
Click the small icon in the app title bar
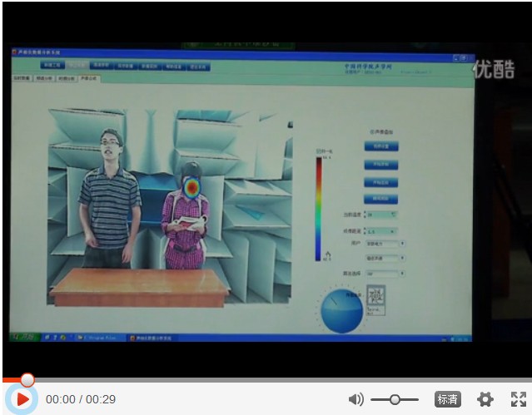[14, 52]
